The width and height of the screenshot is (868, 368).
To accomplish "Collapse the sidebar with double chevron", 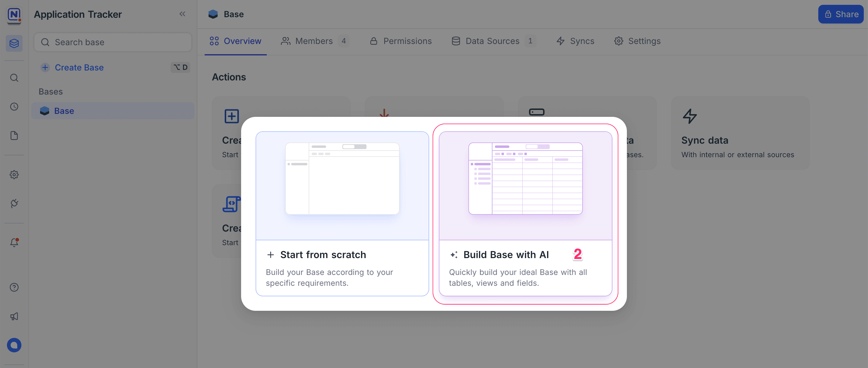I will click(182, 14).
